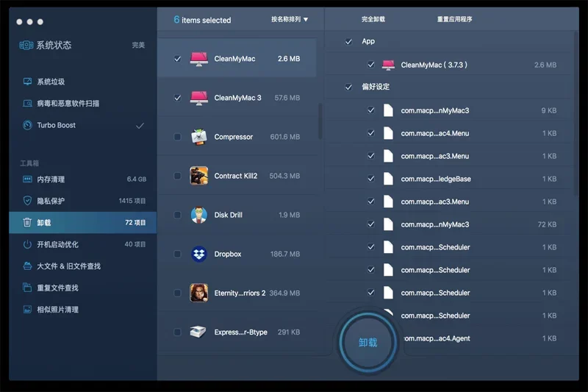Click the round 卸载 uninstall button
The width and height of the screenshot is (588, 392).
[x=367, y=343]
